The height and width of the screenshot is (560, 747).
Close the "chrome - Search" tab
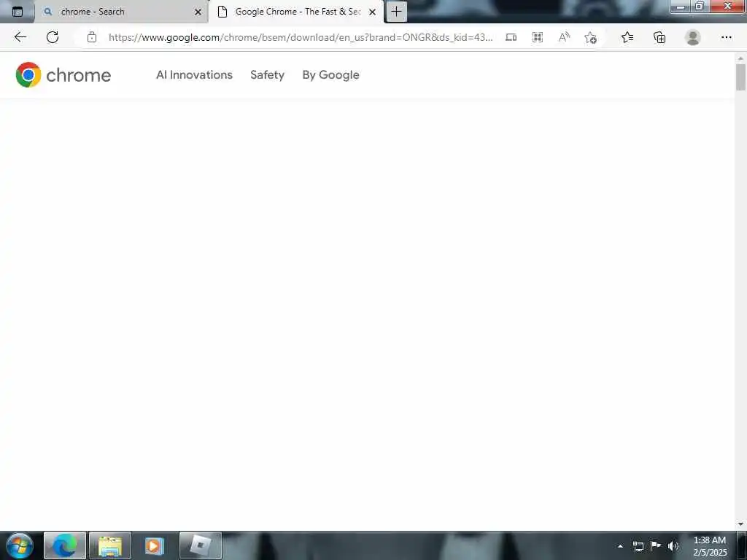coord(198,12)
